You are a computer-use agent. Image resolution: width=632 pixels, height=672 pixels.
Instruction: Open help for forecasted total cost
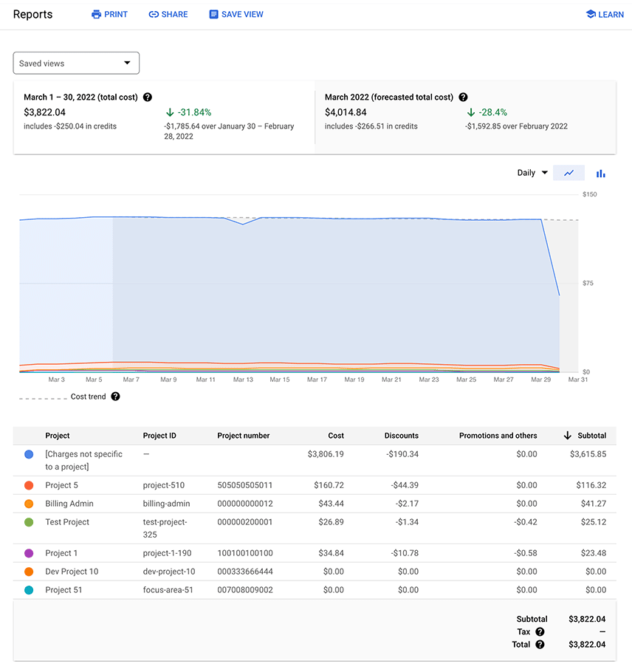[463, 97]
